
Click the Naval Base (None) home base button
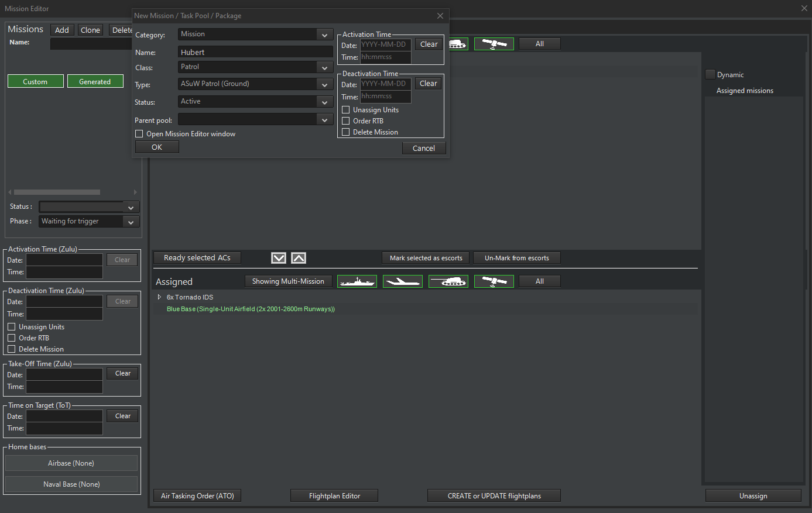pos(71,484)
